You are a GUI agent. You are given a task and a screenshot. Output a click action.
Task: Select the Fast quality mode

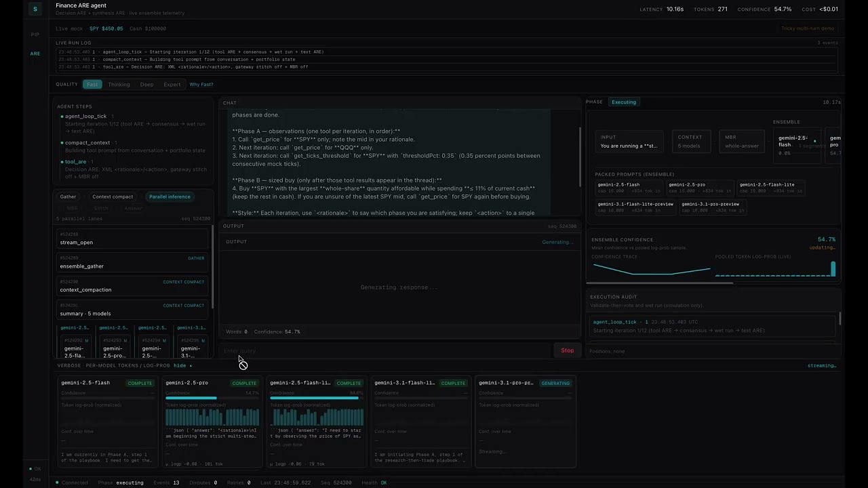(x=92, y=84)
